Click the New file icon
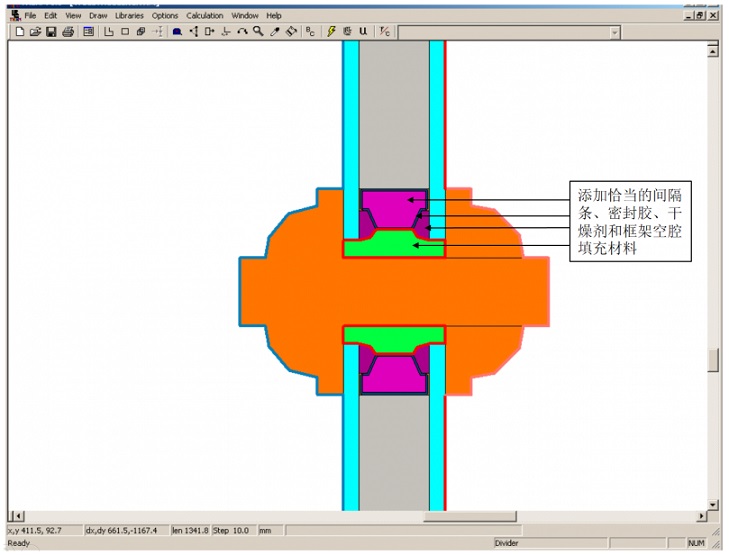This screenshot has width=729, height=555. pyautogui.click(x=19, y=32)
